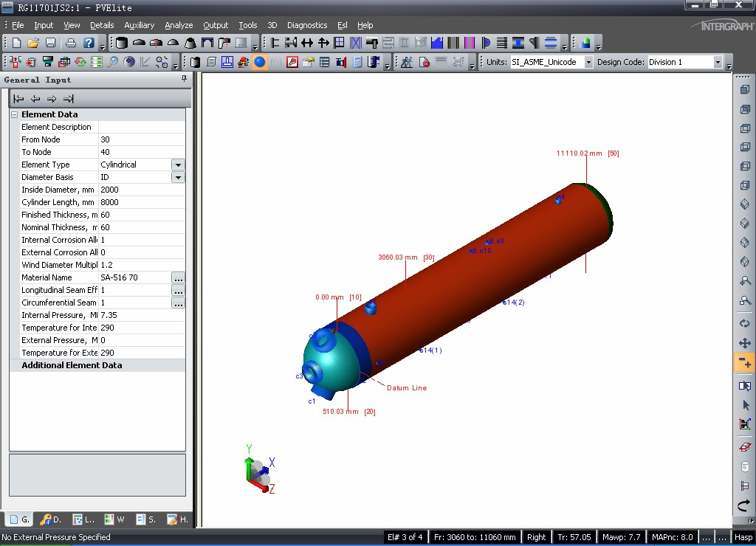Toggle the pin on General Input panel

click(185, 79)
